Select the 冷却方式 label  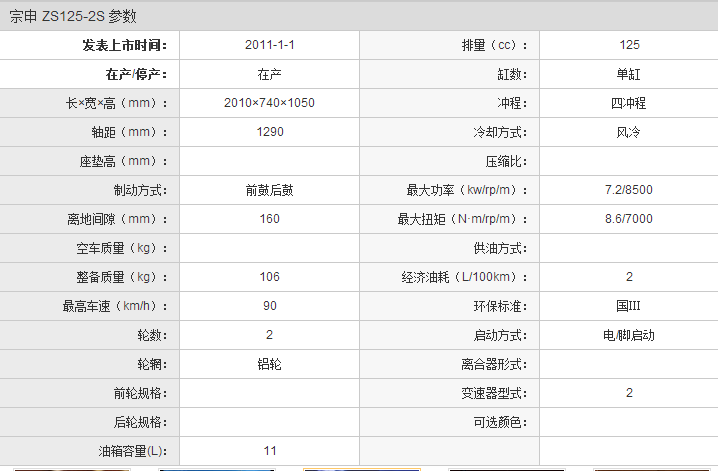point(500,132)
